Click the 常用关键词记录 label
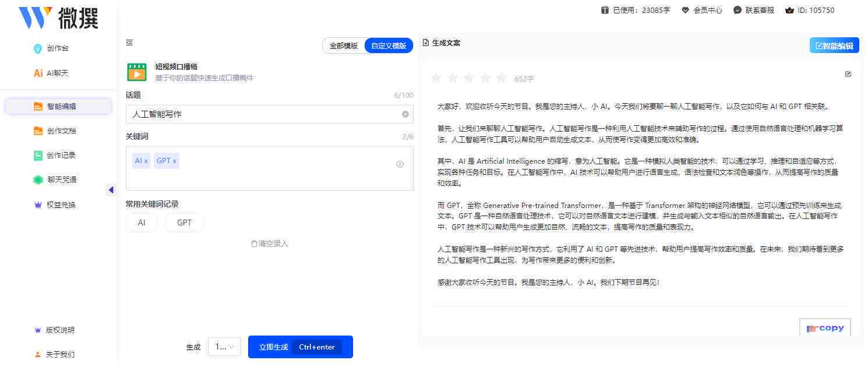The image size is (868, 367). pyautogui.click(x=152, y=204)
